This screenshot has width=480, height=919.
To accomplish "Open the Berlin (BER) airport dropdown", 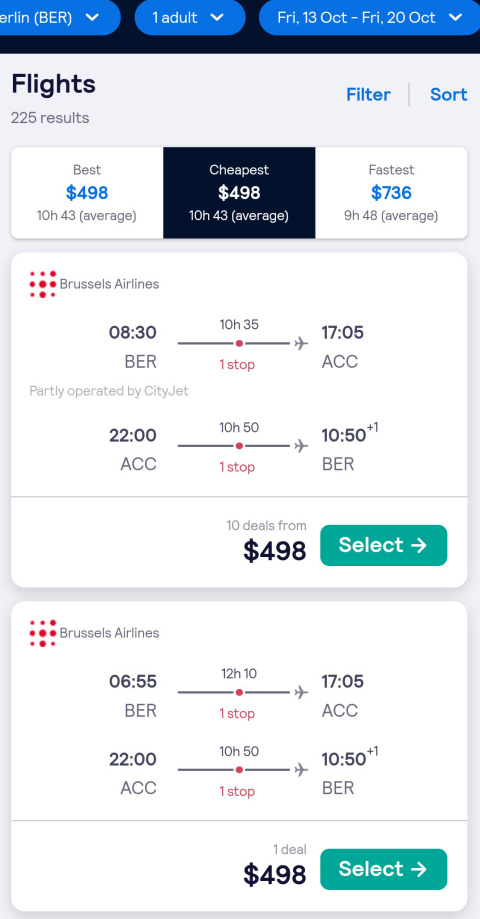I will click(60, 18).
